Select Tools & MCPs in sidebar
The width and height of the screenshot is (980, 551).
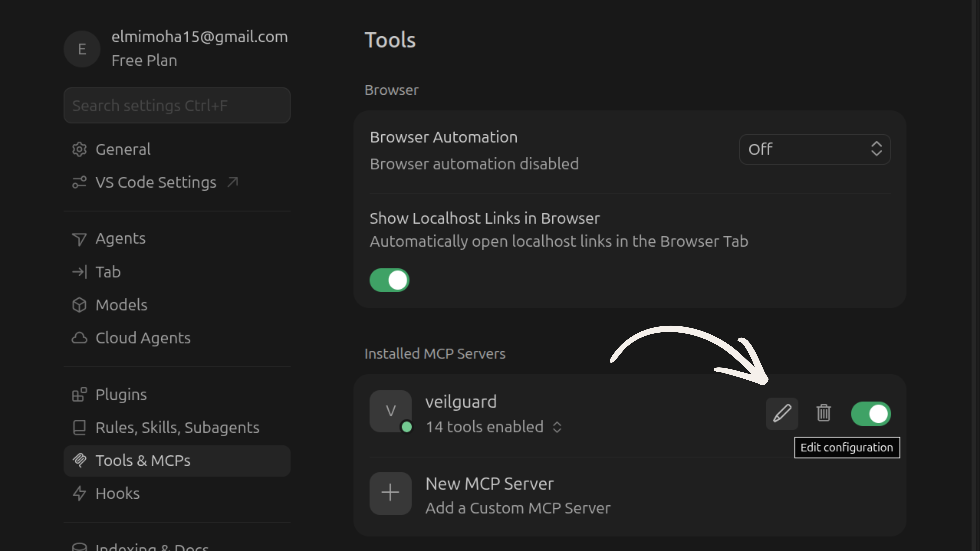pyautogui.click(x=177, y=461)
